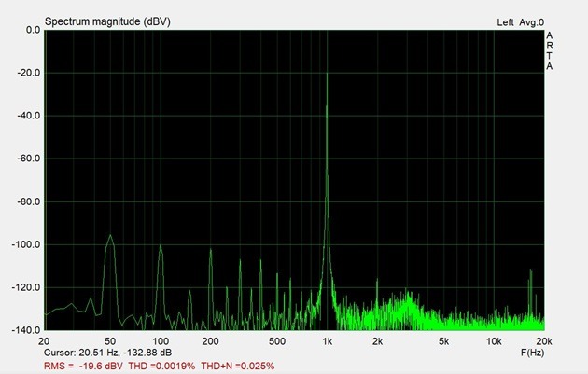Viewport: 588px width, 374px height.
Task: Click the 100 frequency axis label
Action: (161, 341)
